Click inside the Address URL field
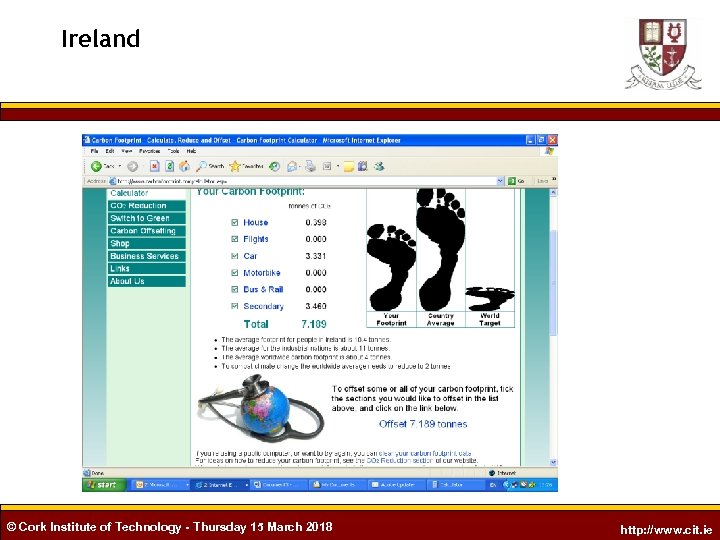The image size is (720, 540). click(x=306, y=181)
